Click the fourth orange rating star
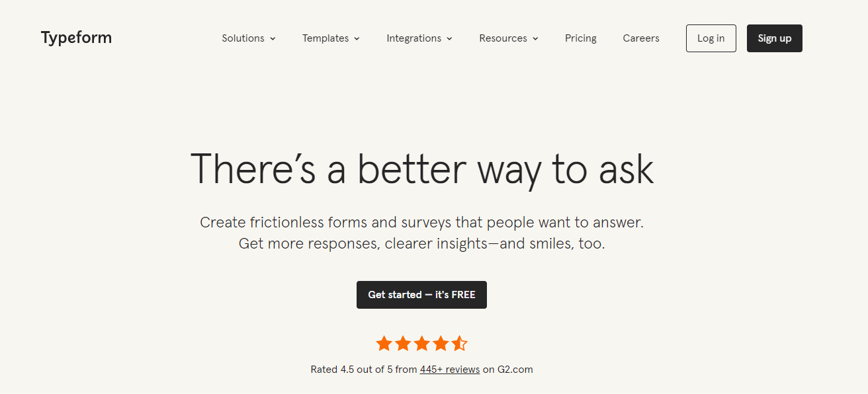This screenshot has height=394, width=868. click(x=441, y=343)
